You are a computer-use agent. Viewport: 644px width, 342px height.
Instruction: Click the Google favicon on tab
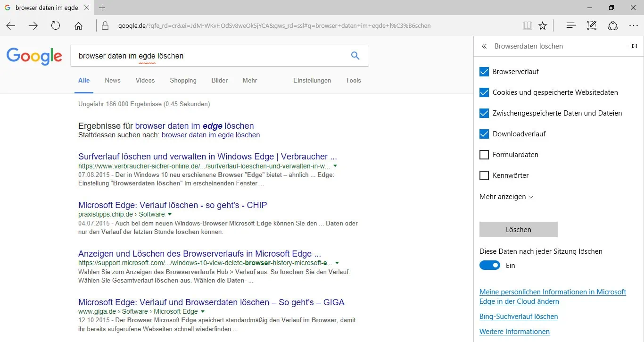(x=8, y=8)
